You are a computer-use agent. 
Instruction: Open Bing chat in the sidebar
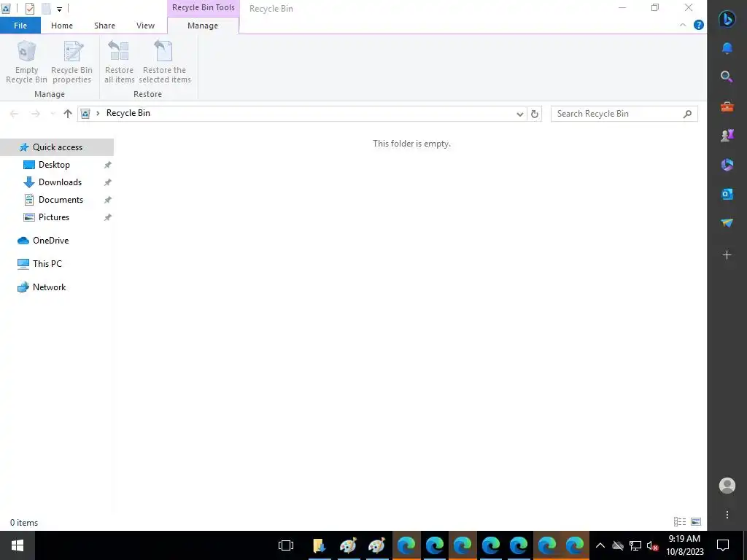click(727, 18)
